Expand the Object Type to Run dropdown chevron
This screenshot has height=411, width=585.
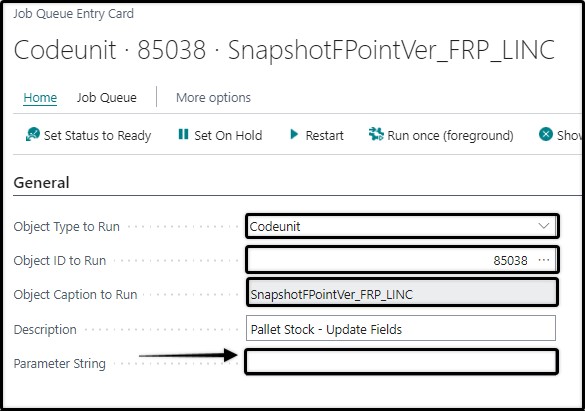(x=544, y=226)
